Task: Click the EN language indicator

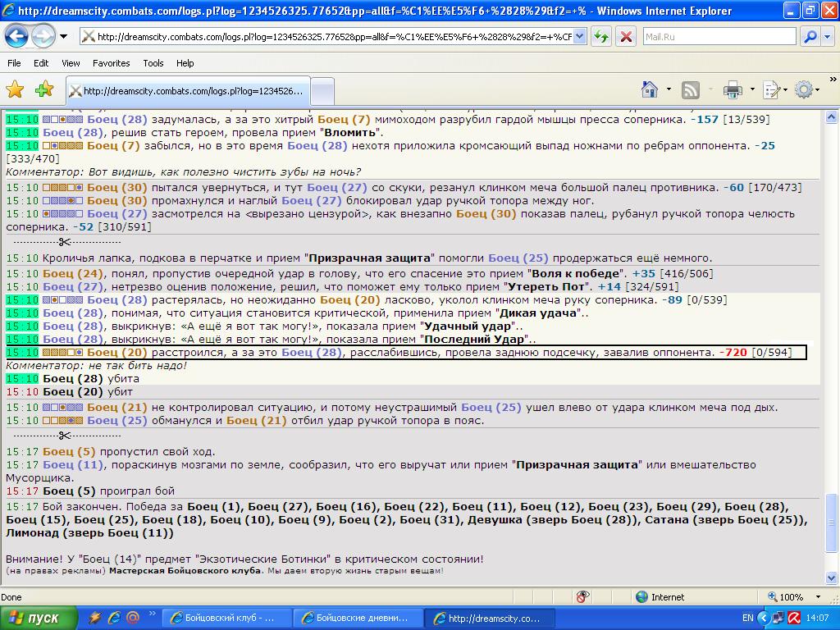Action: [748, 619]
